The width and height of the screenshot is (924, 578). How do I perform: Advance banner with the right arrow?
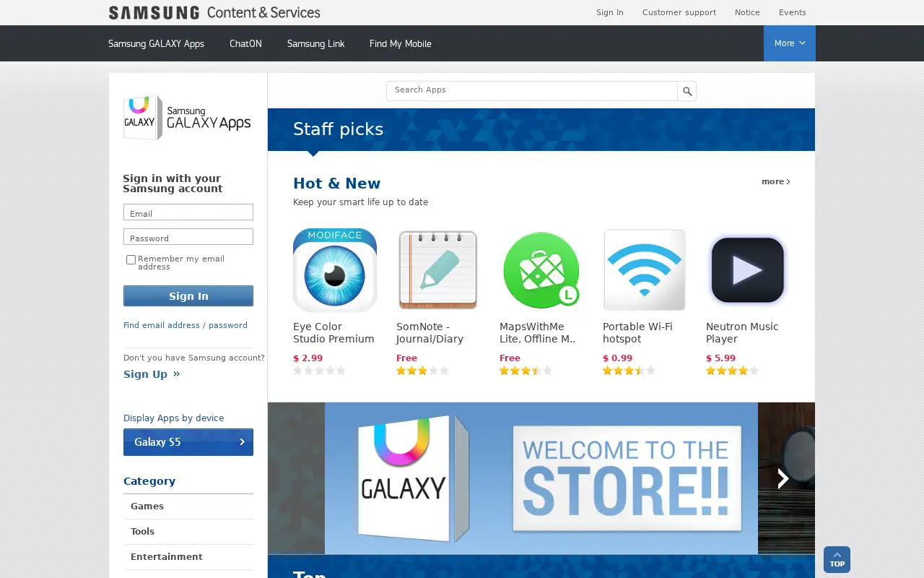(783, 478)
